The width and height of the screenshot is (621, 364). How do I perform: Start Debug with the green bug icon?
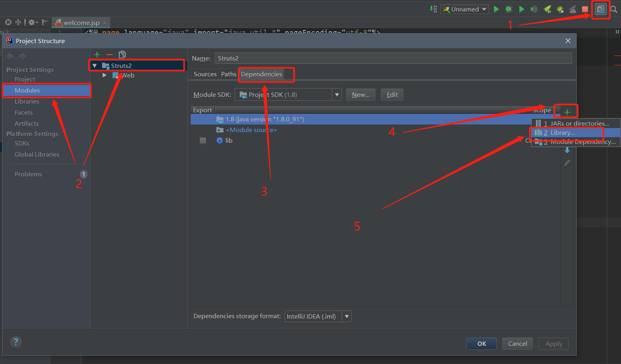point(509,9)
